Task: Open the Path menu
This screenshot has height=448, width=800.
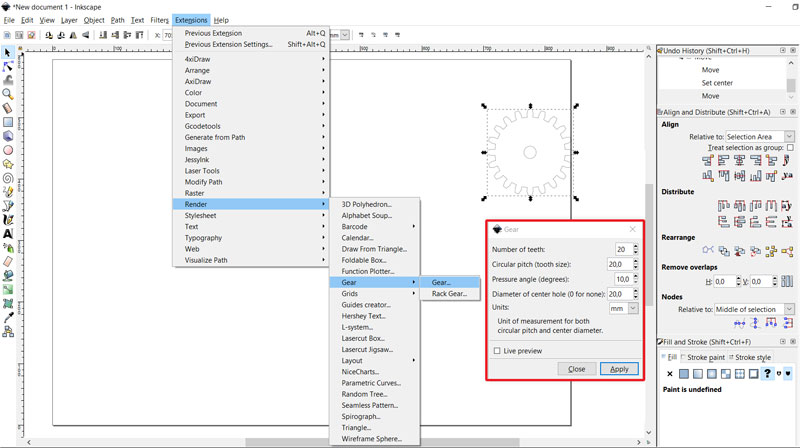Action: [117, 20]
